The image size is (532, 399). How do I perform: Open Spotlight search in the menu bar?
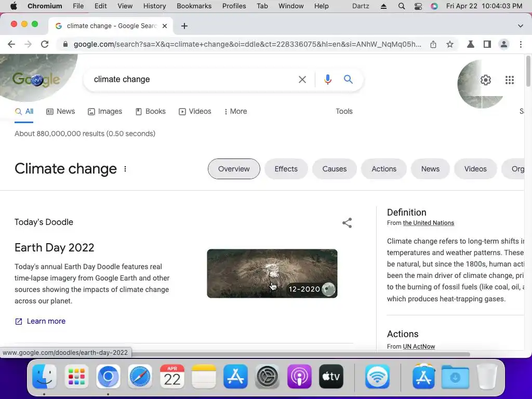coord(402,6)
